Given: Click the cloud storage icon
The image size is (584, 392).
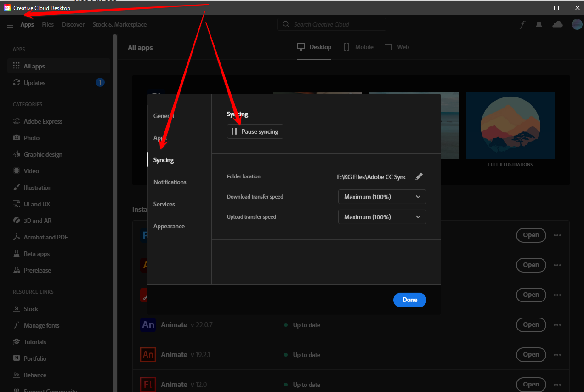Looking at the screenshot, I should [557, 24].
